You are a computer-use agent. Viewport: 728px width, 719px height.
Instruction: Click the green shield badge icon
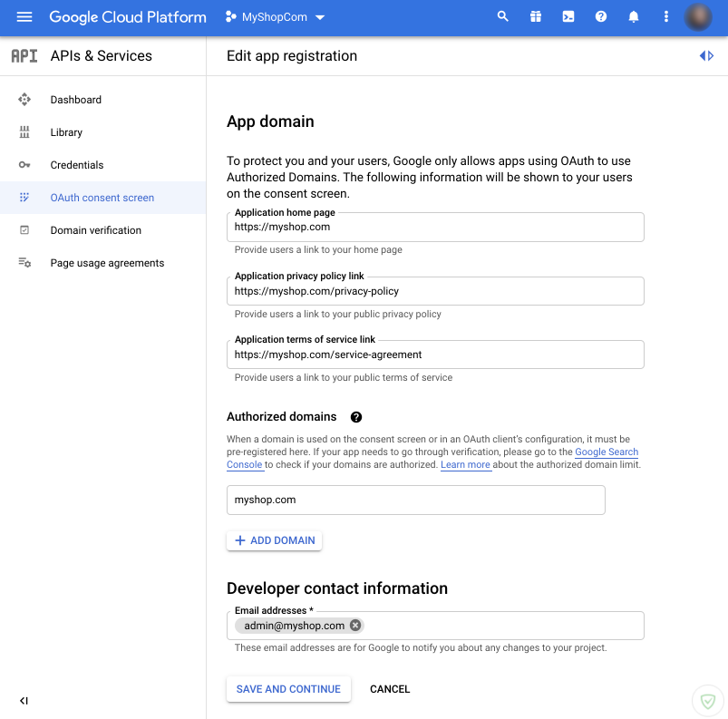click(707, 701)
